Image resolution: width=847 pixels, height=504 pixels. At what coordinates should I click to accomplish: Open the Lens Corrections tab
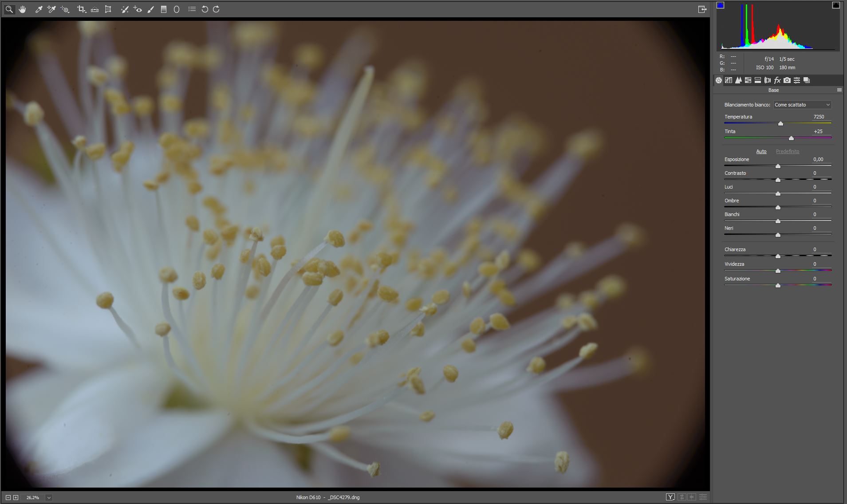tap(768, 80)
